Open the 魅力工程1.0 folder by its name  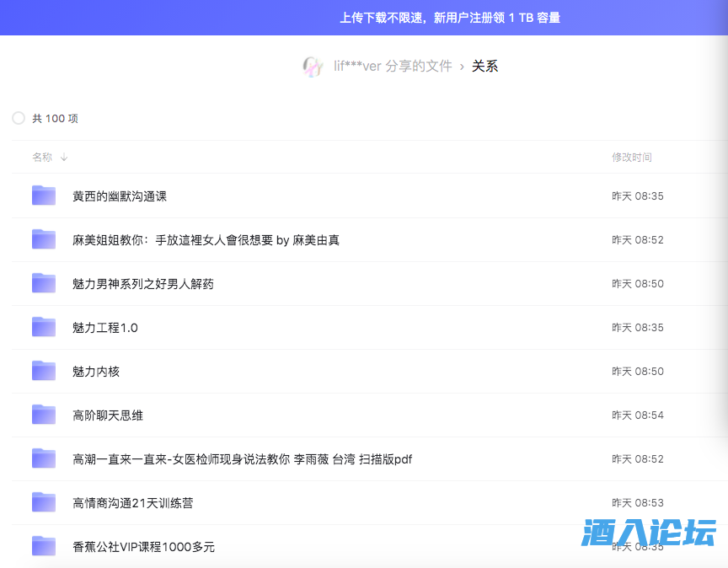click(104, 327)
